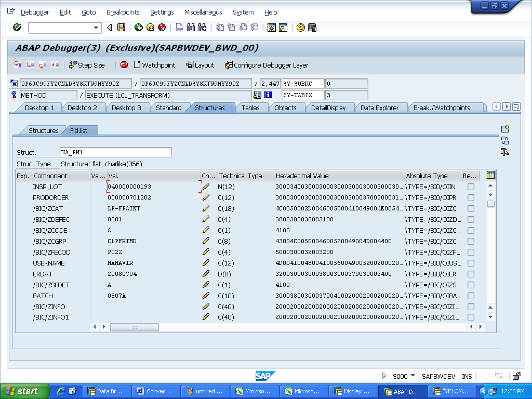Screen dimensions: 532x399
Task: Switch to the Tables tab
Action: [x=250, y=108]
